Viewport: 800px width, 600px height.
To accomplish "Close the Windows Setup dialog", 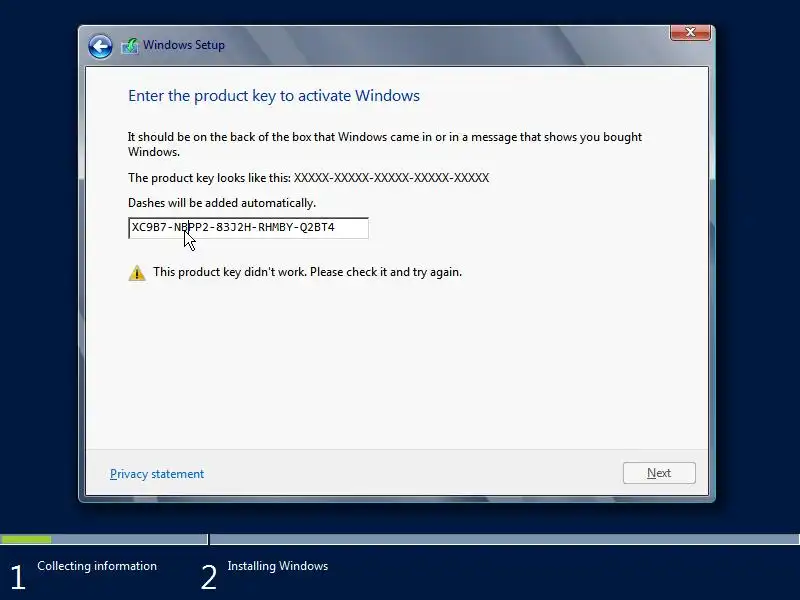I will click(x=690, y=33).
